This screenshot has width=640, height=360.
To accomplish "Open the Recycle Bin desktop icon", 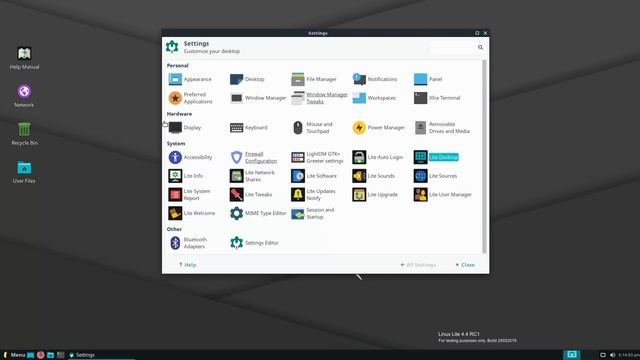I will (x=24, y=134).
